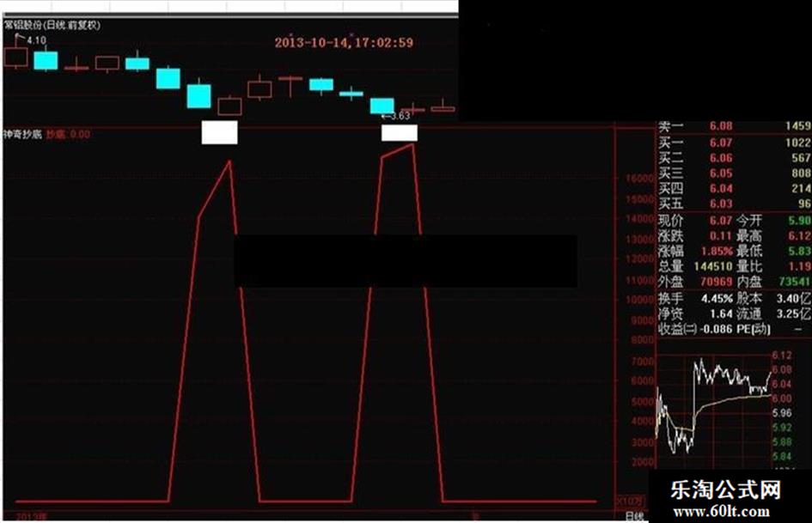Click the 现价 label

670,221
